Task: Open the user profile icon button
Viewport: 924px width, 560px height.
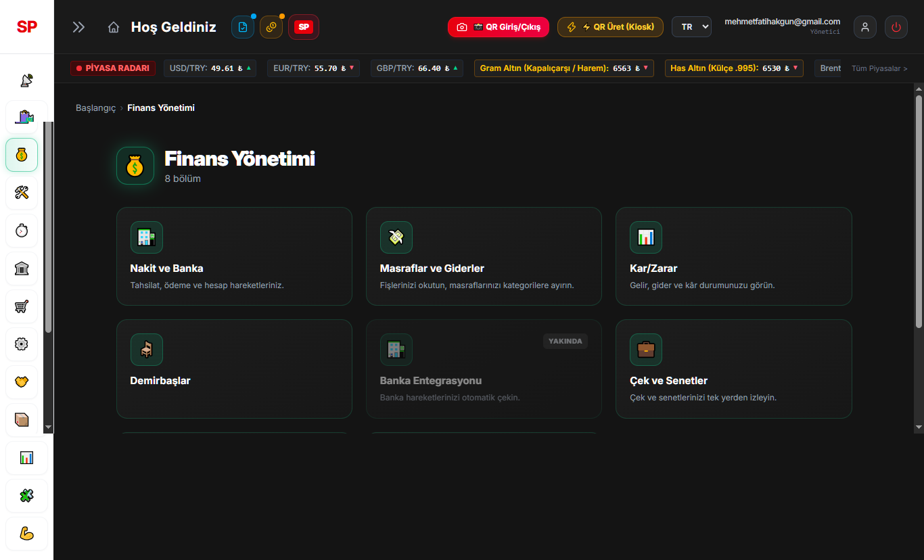Action: tap(865, 27)
